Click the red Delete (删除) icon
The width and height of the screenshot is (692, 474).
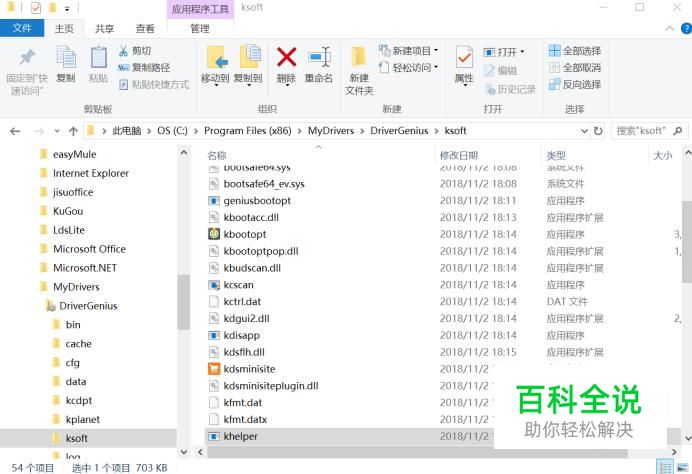(x=286, y=57)
